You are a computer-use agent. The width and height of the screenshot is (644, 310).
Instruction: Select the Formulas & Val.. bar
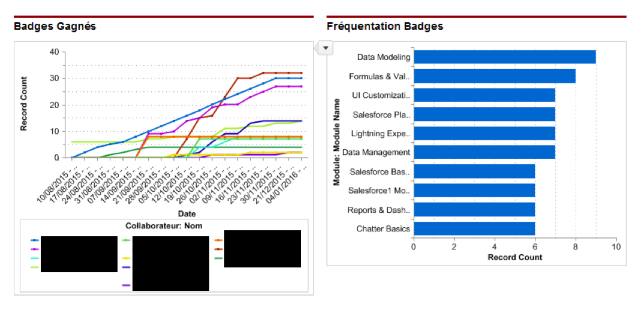tap(494, 76)
